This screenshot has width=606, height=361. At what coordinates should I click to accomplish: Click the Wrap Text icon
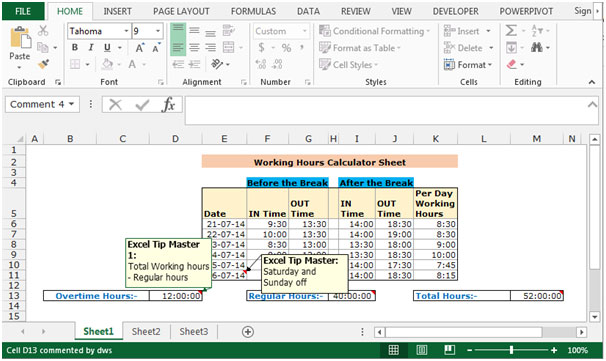tap(229, 31)
